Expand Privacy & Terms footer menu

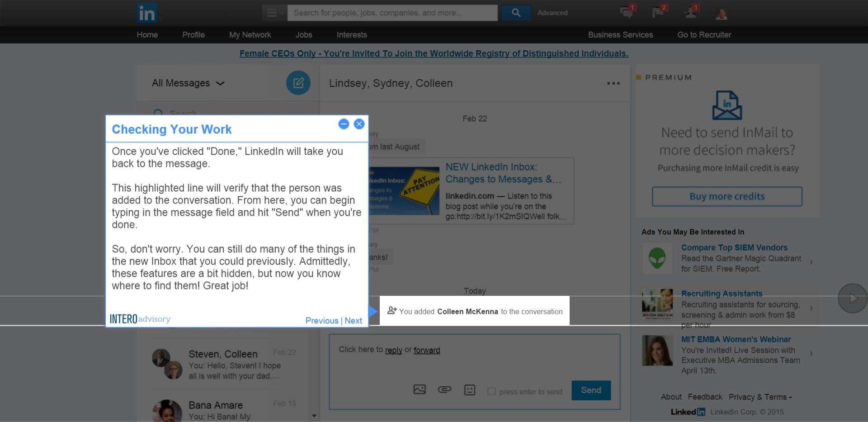[x=760, y=397]
